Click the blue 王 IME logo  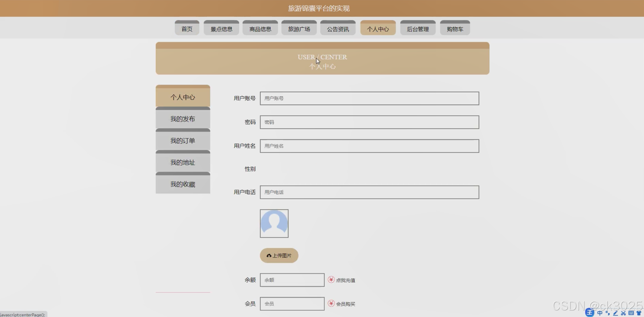click(x=590, y=313)
